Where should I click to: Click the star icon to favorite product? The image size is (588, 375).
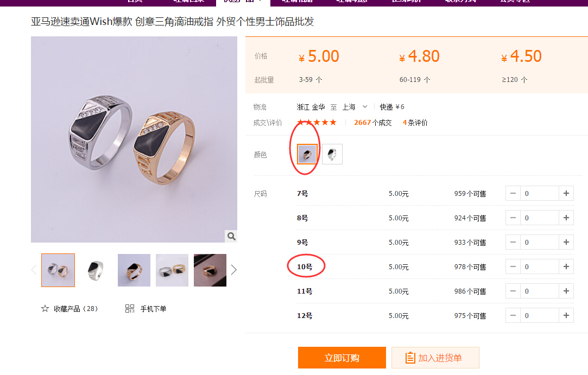[45, 309]
